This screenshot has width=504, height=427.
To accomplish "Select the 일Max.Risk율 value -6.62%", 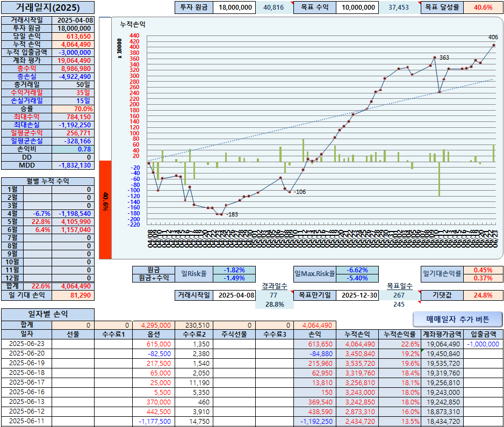I will coord(357,270).
